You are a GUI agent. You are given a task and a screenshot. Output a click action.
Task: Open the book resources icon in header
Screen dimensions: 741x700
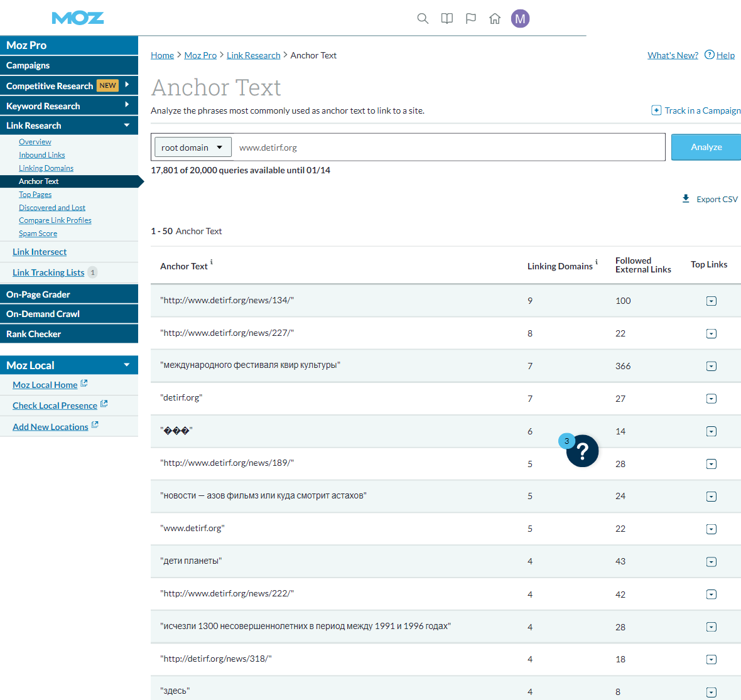click(447, 19)
